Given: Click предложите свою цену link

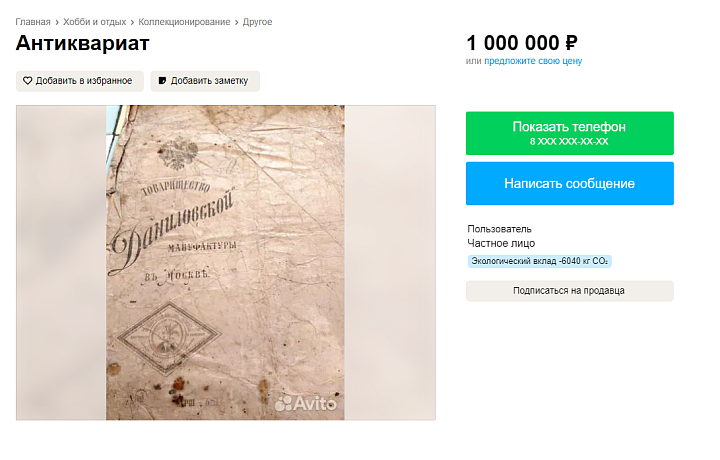Looking at the screenshot, I should tap(533, 61).
